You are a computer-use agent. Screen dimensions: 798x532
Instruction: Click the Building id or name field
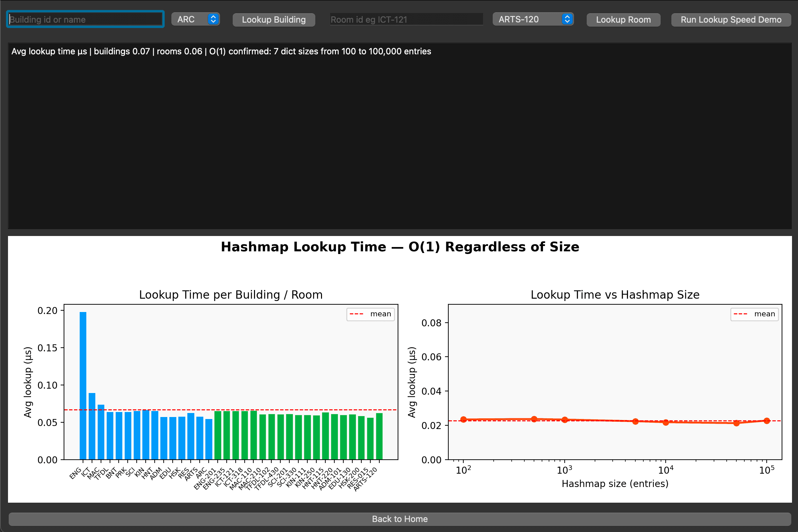point(85,19)
